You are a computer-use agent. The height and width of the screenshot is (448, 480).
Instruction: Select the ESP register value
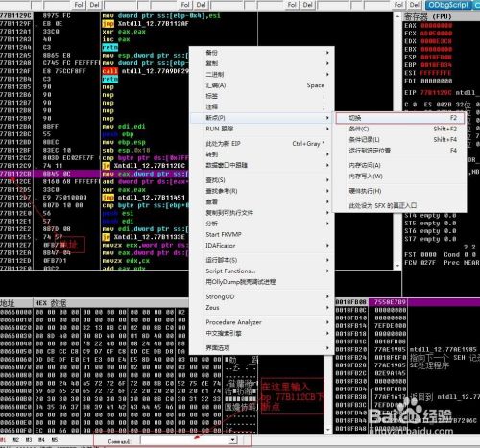point(437,58)
